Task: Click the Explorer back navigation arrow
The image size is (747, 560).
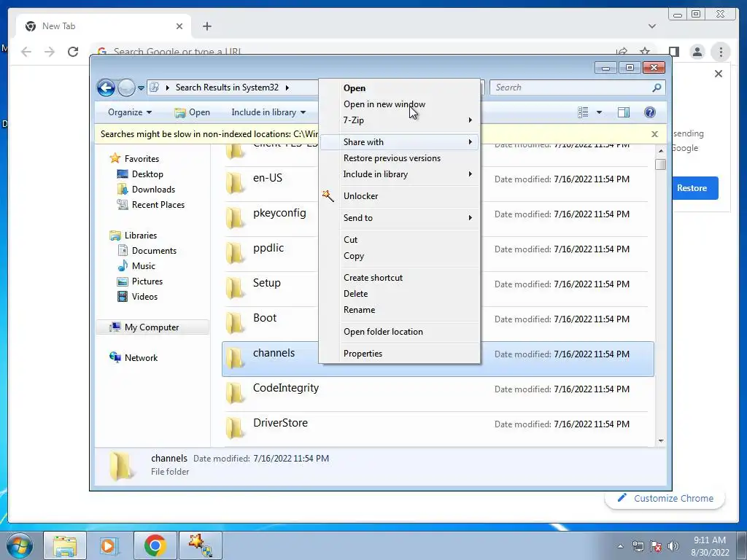Action: (106, 87)
